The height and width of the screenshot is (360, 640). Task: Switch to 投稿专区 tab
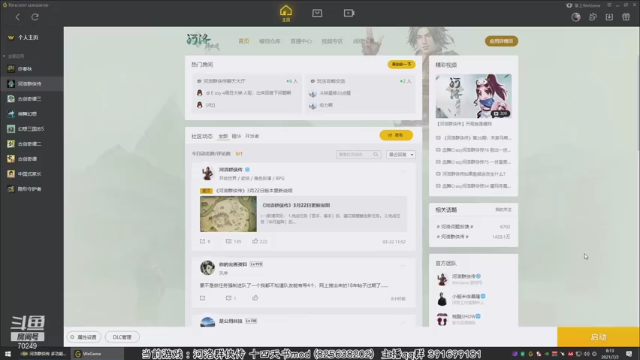(332, 41)
